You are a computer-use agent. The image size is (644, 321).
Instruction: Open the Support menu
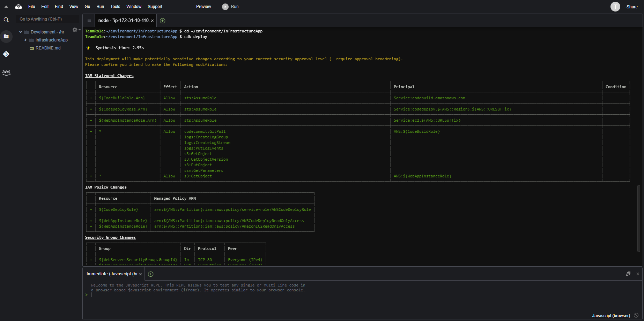coord(155,7)
